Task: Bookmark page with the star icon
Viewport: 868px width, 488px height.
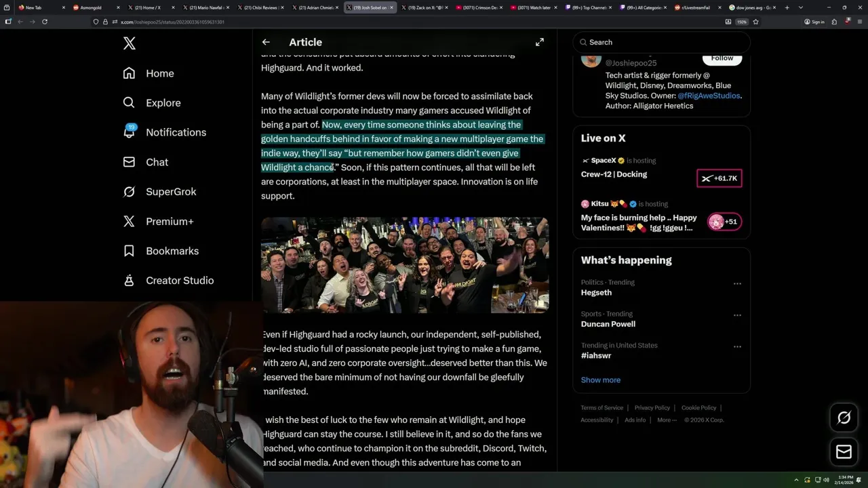Action: coord(755,22)
